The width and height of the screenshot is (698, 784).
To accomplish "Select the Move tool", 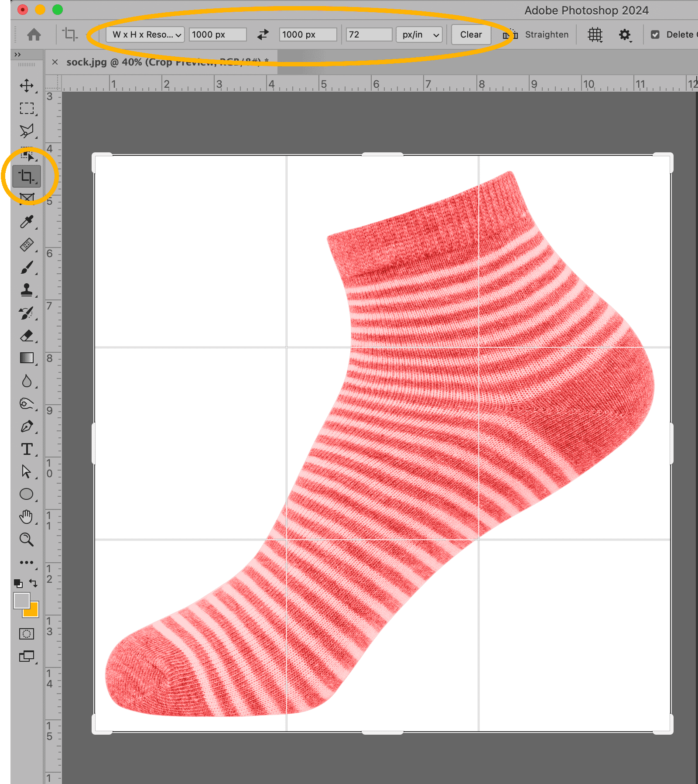I will click(27, 86).
